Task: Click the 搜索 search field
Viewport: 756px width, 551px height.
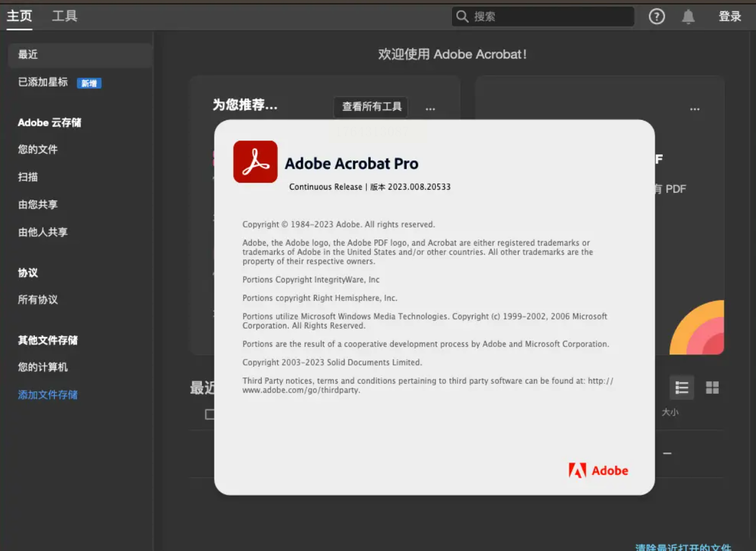Action: 543,17
